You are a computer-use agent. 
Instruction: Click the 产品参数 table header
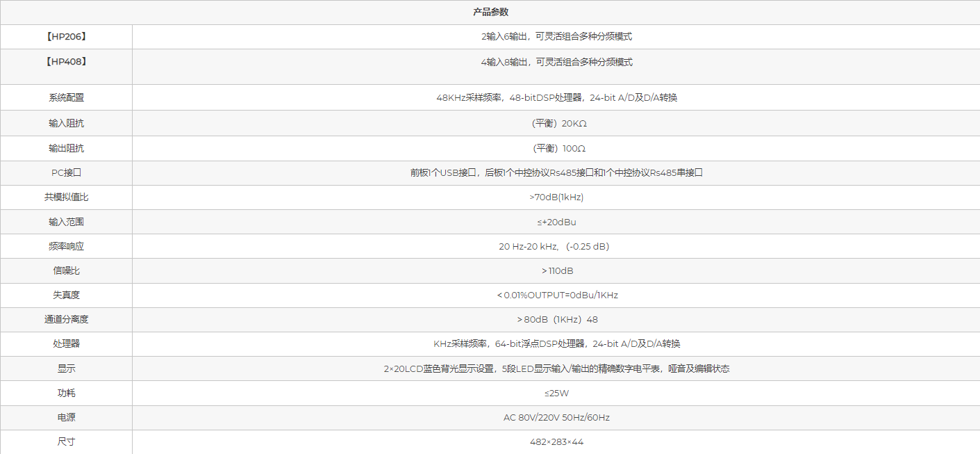click(x=490, y=12)
